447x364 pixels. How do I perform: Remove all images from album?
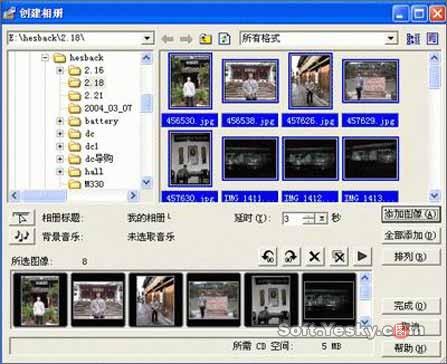point(339,257)
